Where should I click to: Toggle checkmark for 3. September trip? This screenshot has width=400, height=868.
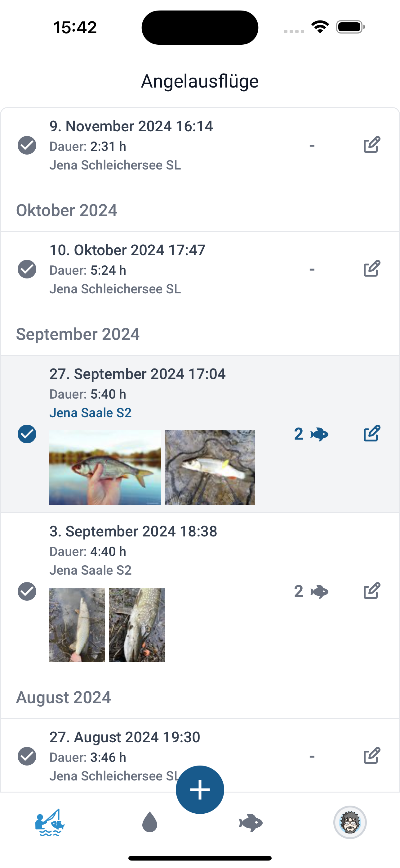(x=27, y=591)
